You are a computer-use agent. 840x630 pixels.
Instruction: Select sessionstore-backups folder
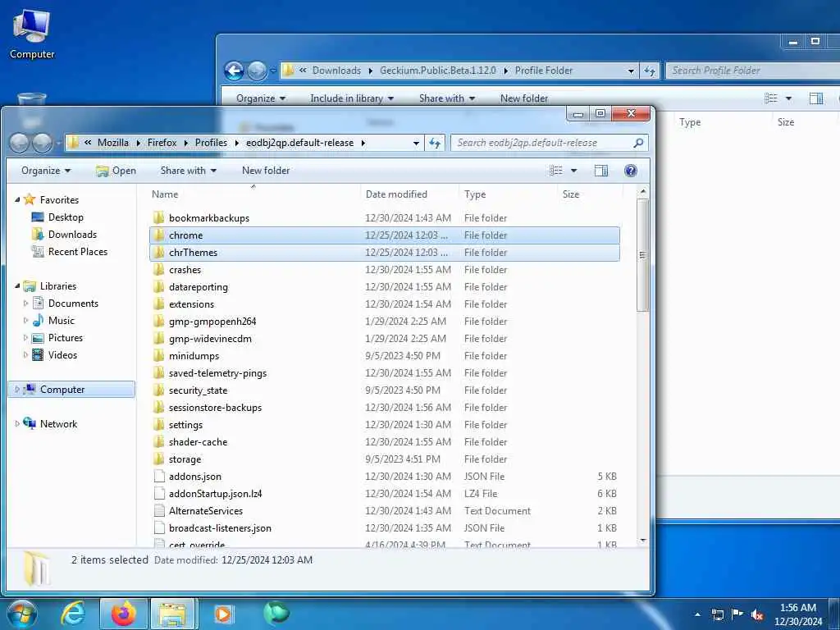click(x=215, y=408)
